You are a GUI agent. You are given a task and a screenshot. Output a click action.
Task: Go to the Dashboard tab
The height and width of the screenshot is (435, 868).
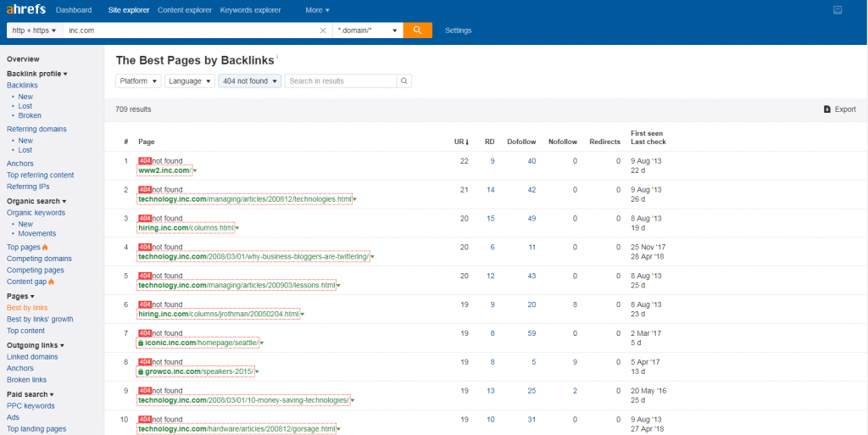pyautogui.click(x=74, y=10)
